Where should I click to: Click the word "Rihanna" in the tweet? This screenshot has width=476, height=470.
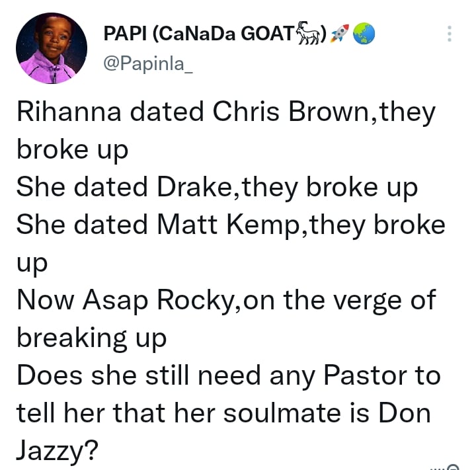(68, 112)
